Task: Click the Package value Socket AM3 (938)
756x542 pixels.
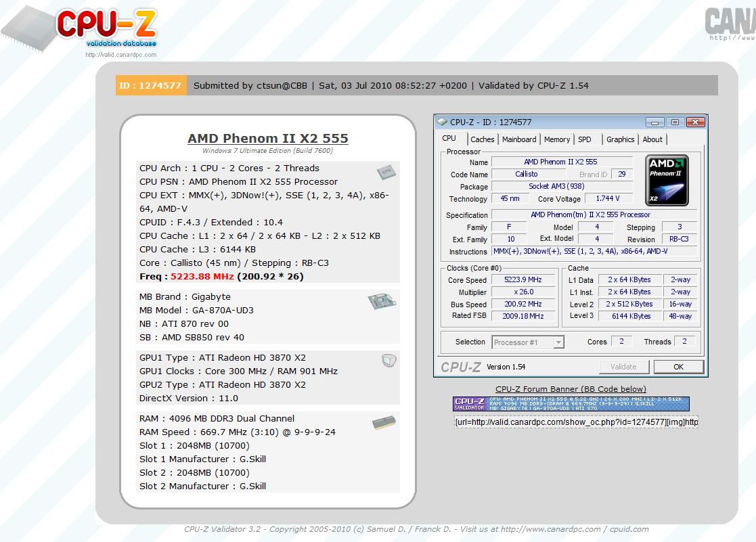Action: 562,186
